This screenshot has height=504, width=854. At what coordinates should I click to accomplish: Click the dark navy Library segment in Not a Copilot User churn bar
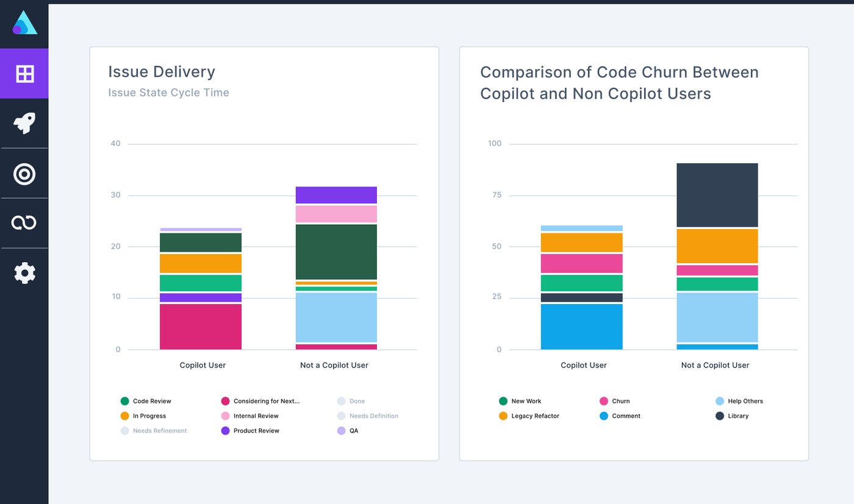click(717, 195)
